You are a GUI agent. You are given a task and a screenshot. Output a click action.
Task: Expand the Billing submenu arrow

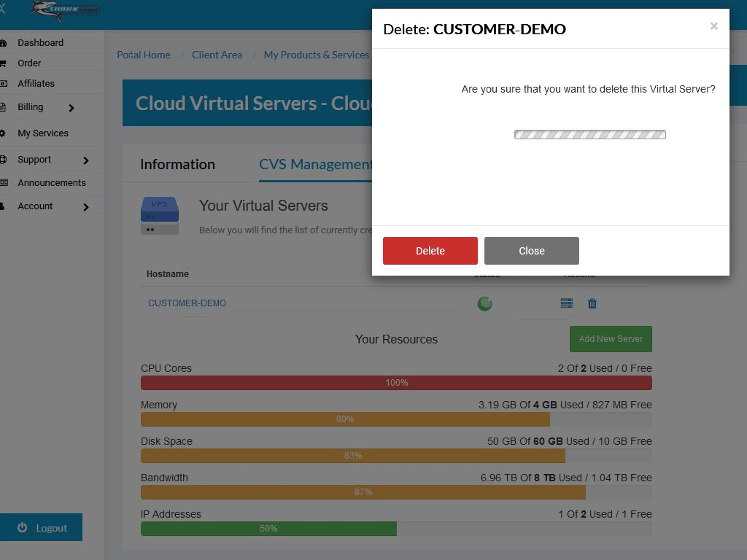point(71,108)
